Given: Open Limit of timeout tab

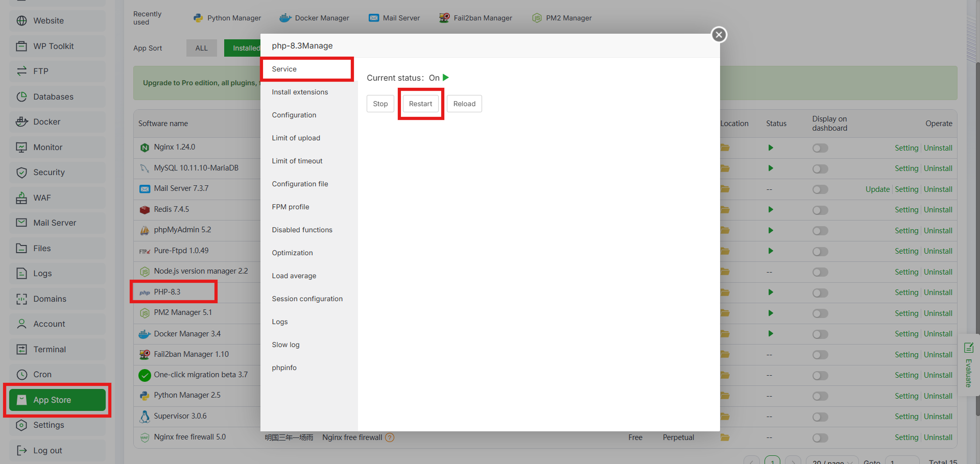Looking at the screenshot, I should coord(309,161).
